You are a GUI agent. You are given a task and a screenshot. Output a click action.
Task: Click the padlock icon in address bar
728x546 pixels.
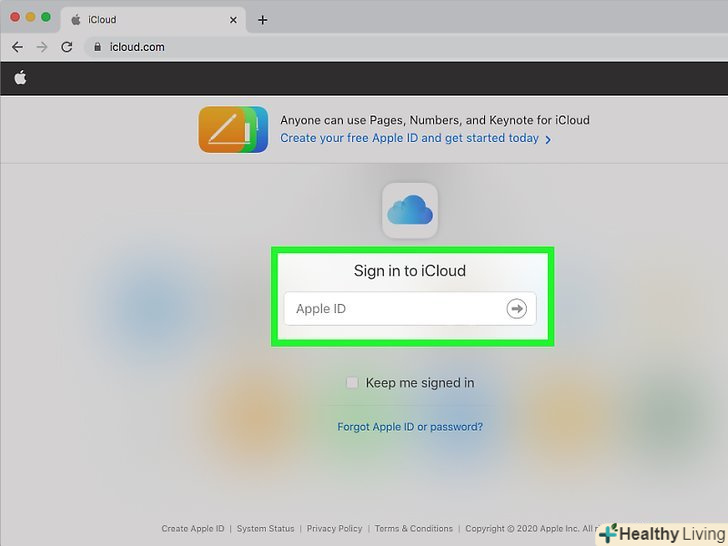pos(98,47)
